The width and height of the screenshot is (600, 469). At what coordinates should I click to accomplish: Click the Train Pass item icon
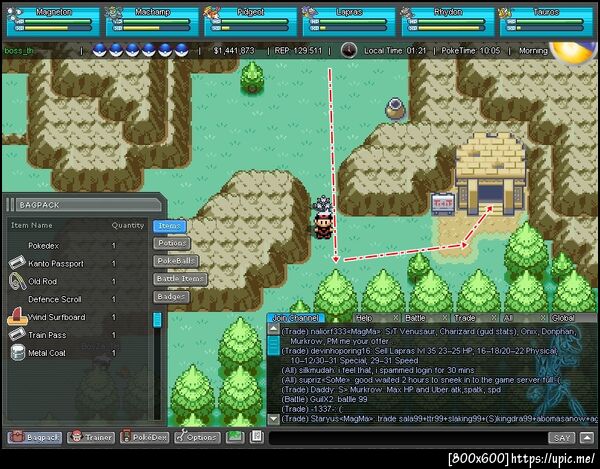click(17, 335)
